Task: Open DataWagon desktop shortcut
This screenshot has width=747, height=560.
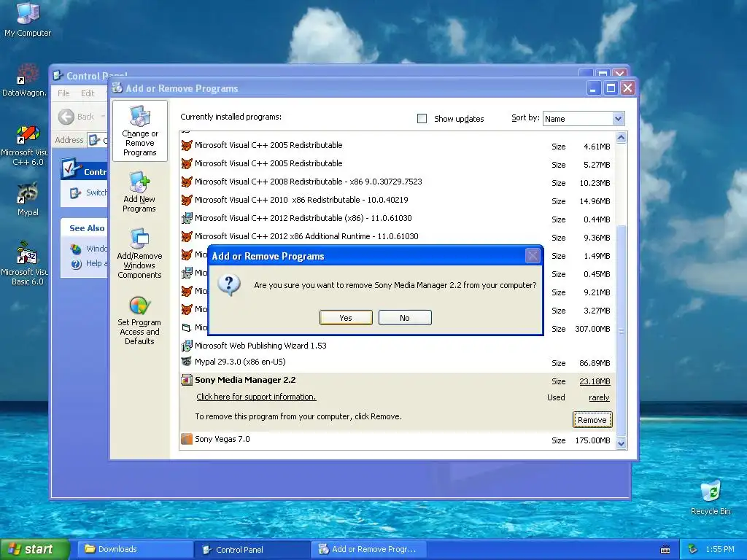Action: coord(25,79)
